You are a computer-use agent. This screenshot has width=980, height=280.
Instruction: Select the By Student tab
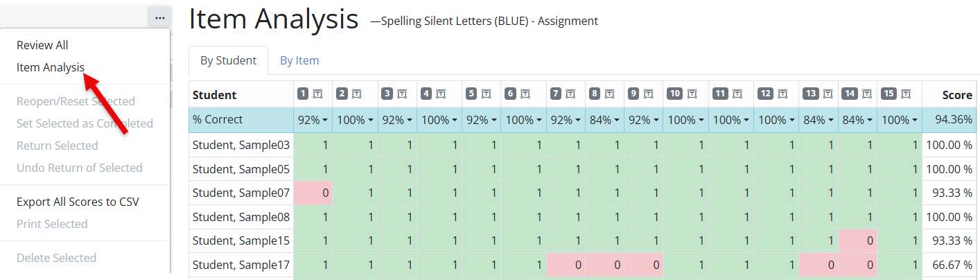[228, 60]
